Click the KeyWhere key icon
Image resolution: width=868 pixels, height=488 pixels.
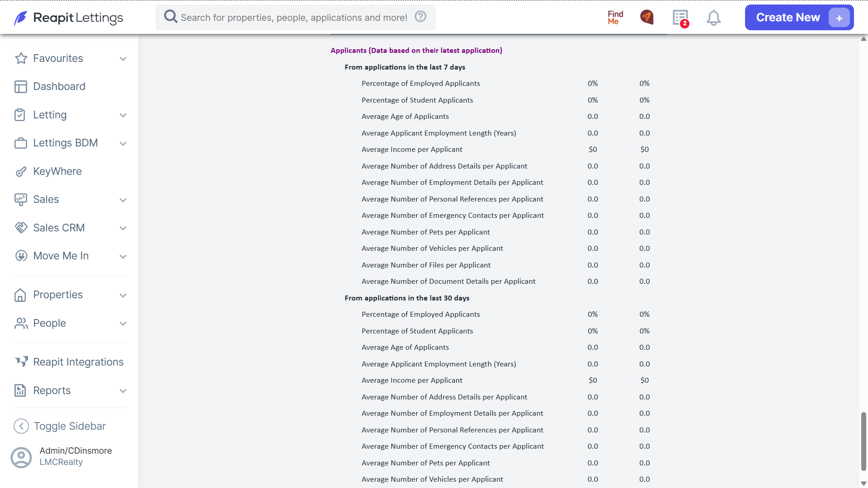[x=21, y=172]
